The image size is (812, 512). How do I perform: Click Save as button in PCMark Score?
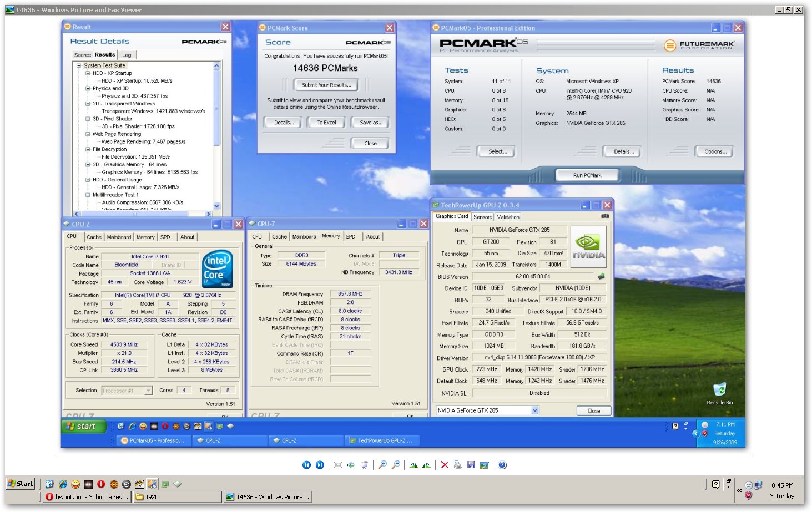371,123
